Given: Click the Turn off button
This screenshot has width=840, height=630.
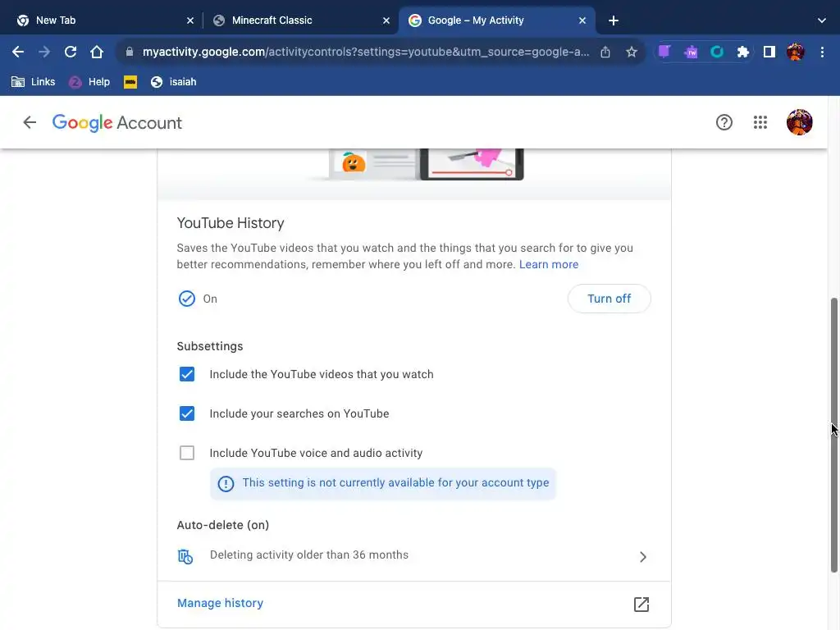Looking at the screenshot, I should [609, 299].
